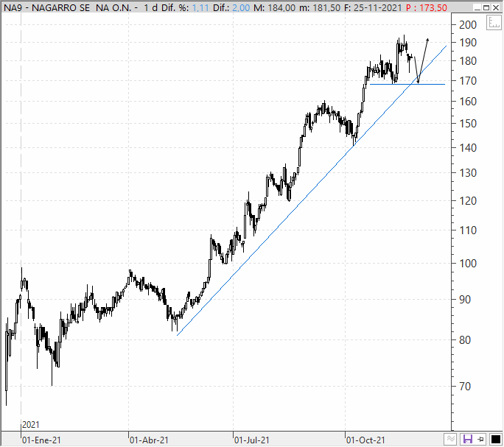Click the '01-Oct-21' date label
The height and width of the screenshot is (447, 504).
[365, 440]
